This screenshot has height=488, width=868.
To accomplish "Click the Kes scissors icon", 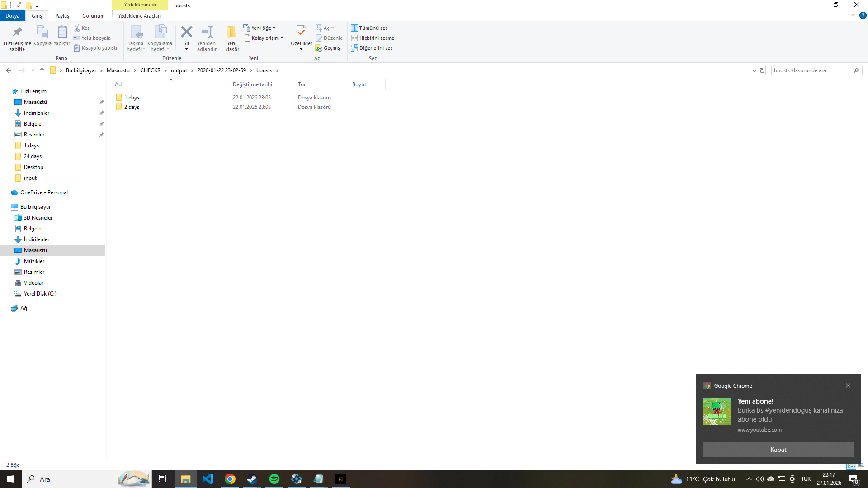I will [x=82, y=28].
